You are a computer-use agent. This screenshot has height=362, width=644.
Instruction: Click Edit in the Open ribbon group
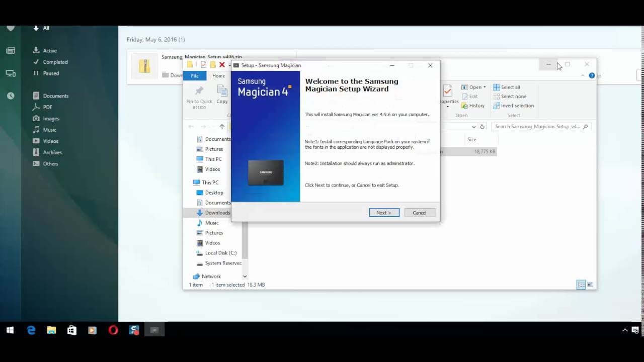[469, 97]
